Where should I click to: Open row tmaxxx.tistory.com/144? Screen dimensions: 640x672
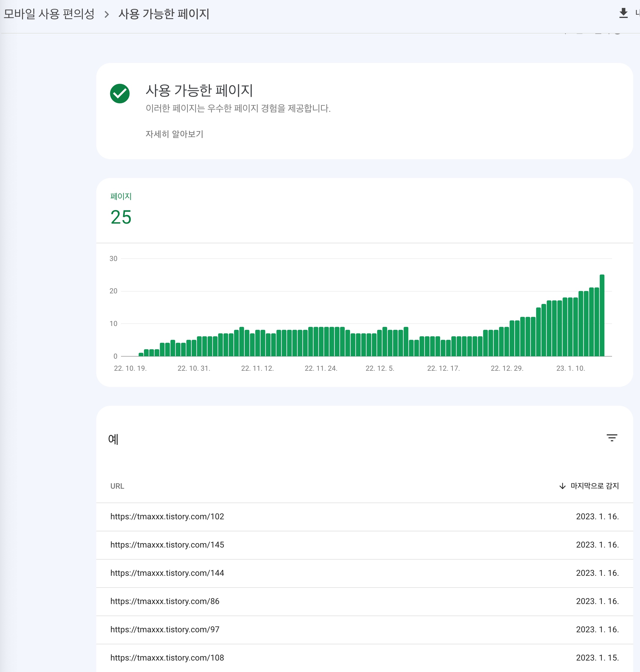coord(167,573)
